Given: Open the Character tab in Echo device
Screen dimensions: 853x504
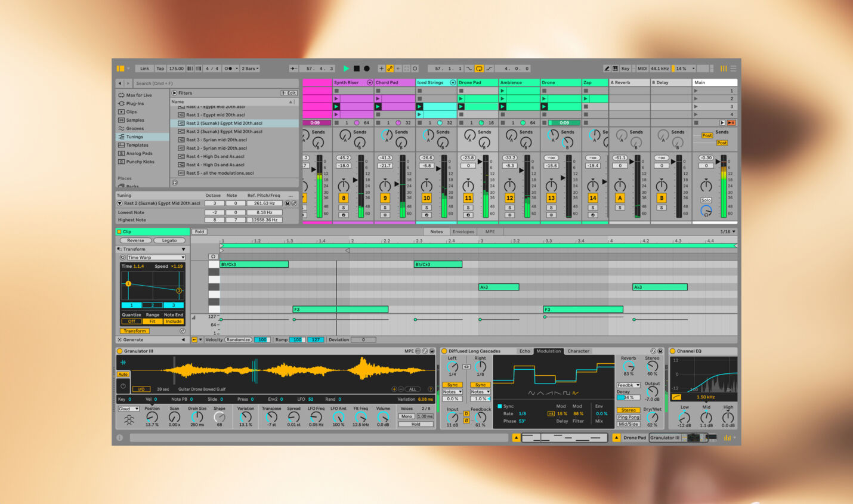Looking at the screenshot, I should coord(578,351).
